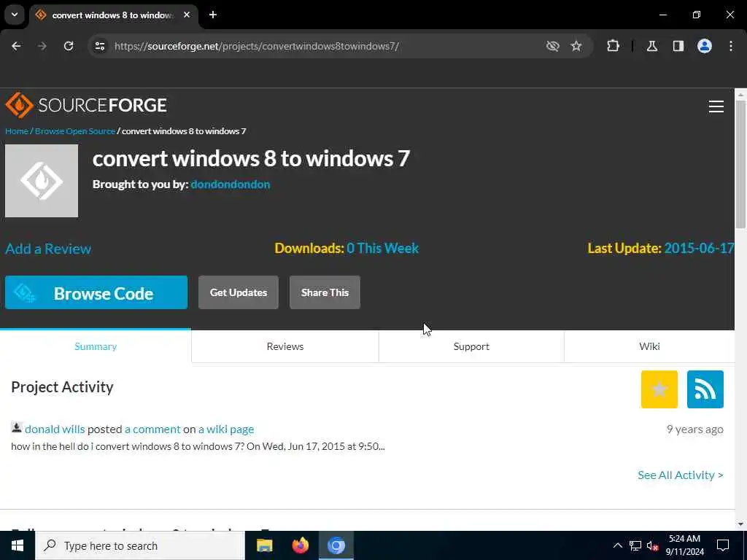Open the 'a comment' link
Screen dimensions: 747x560
click(x=152, y=429)
